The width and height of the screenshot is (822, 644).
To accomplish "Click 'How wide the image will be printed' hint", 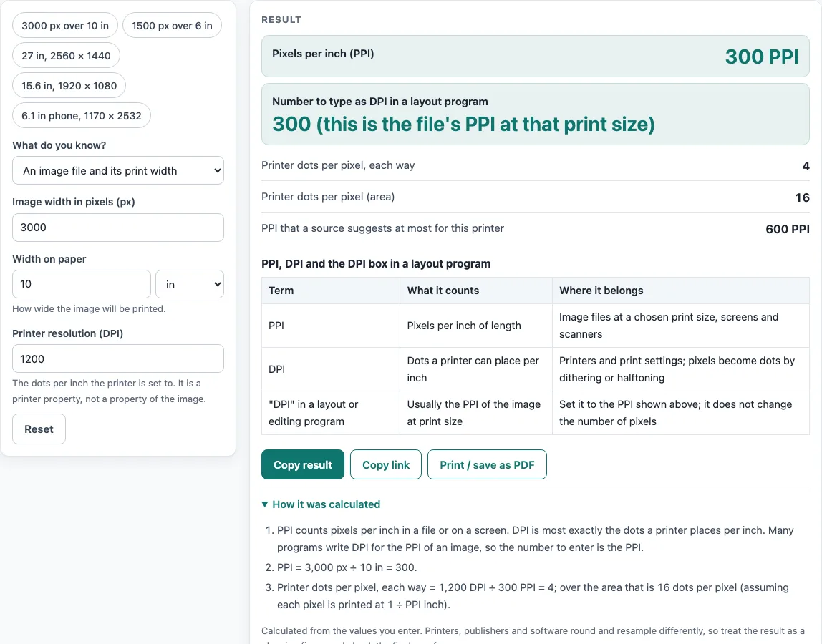I will 89,308.
